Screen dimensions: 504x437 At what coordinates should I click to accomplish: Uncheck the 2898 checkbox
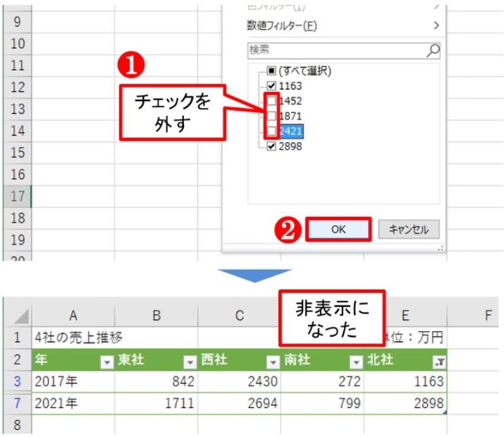270,146
